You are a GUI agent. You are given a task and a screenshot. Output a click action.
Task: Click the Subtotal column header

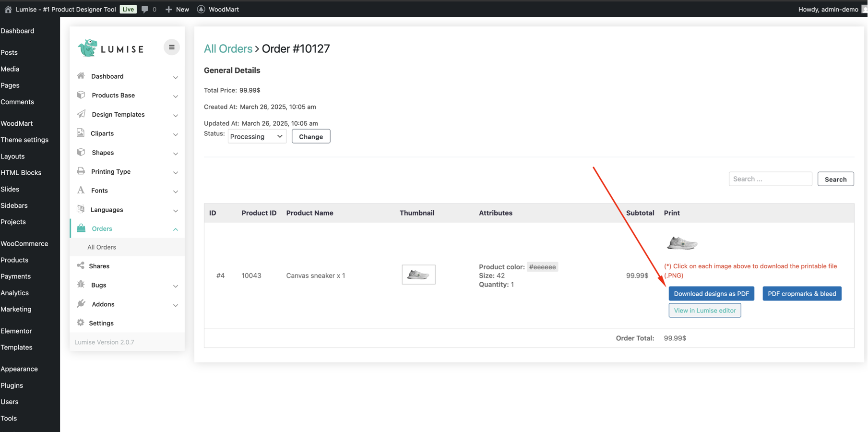pos(640,213)
